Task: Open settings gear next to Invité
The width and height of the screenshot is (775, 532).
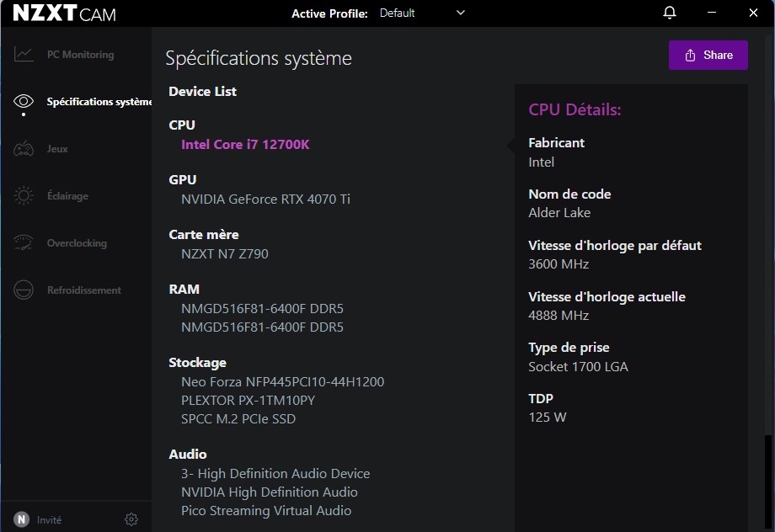Action: tap(131, 519)
